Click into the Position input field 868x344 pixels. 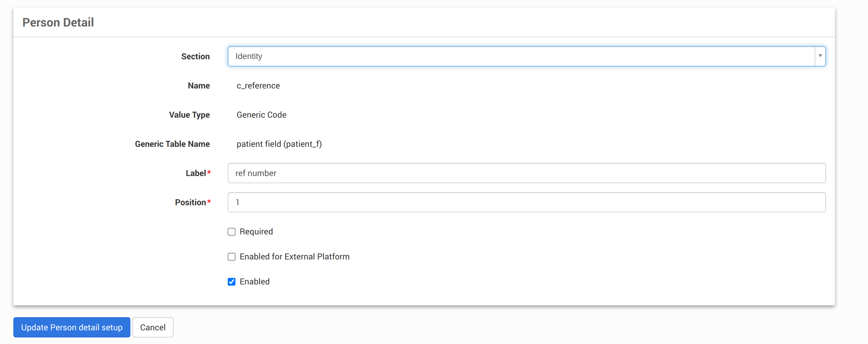pyautogui.click(x=526, y=202)
